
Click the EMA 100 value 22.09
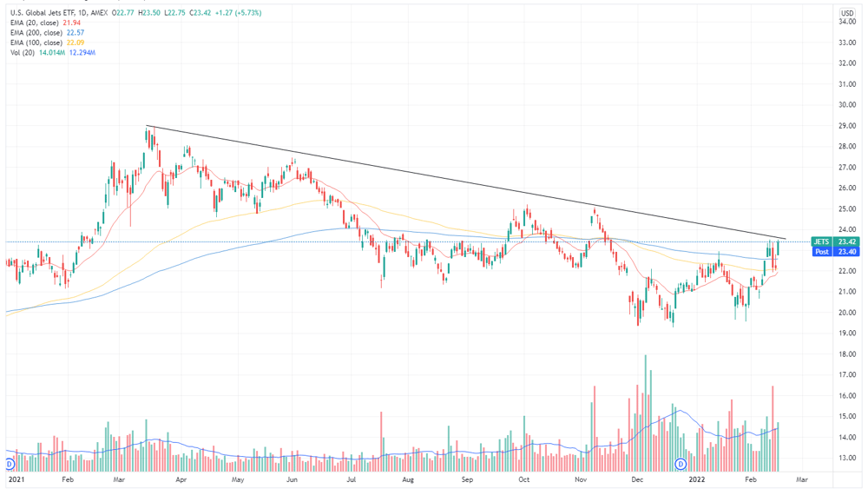(x=76, y=43)
